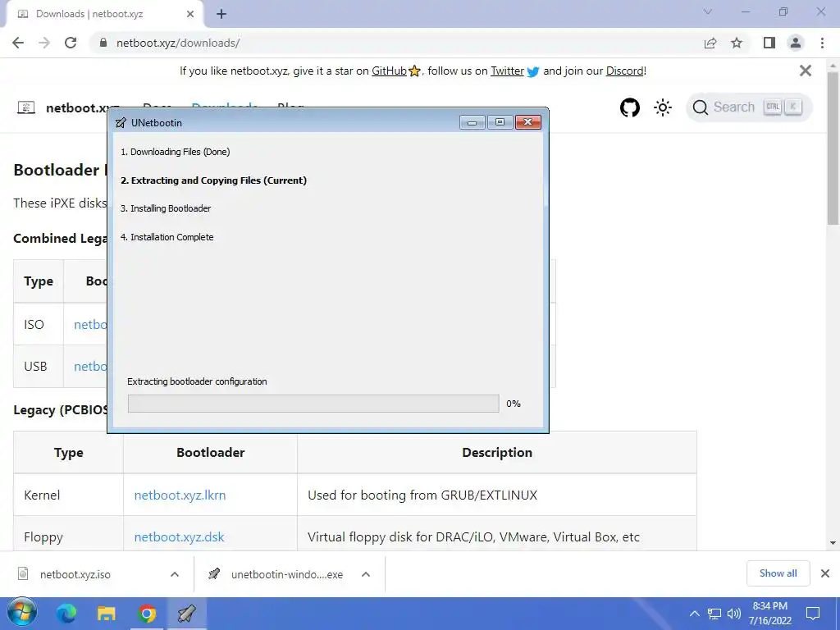Open the netboot.xyz.iso downloaded file
This screenshot has height=630, width=840.
[75, 574]
